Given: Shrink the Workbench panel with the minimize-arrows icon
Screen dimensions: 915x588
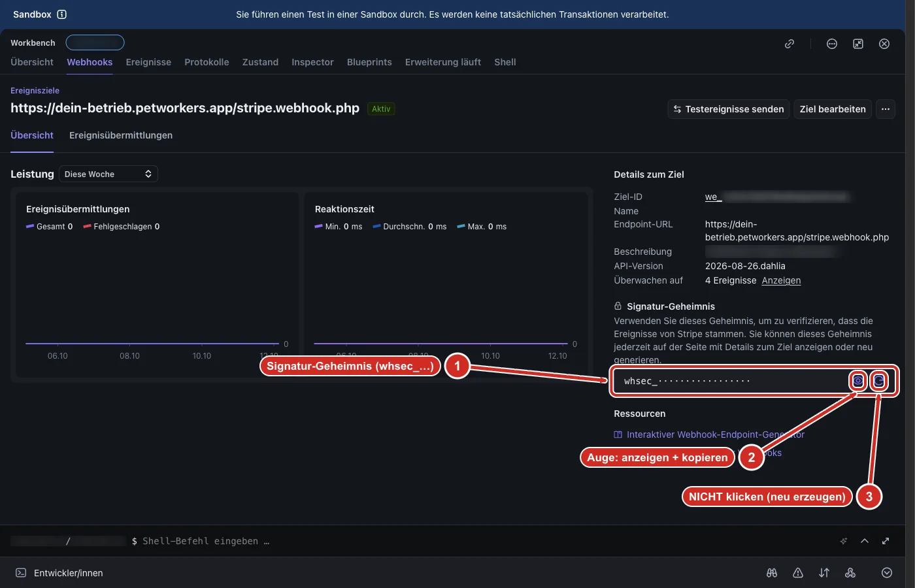Looking at the screenshot, I should 858,44.
